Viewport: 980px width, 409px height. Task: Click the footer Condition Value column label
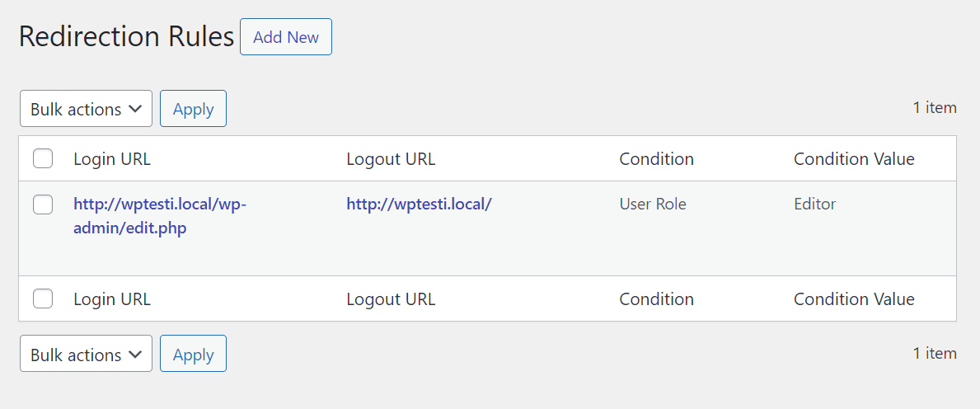click(x=854, y=299)
